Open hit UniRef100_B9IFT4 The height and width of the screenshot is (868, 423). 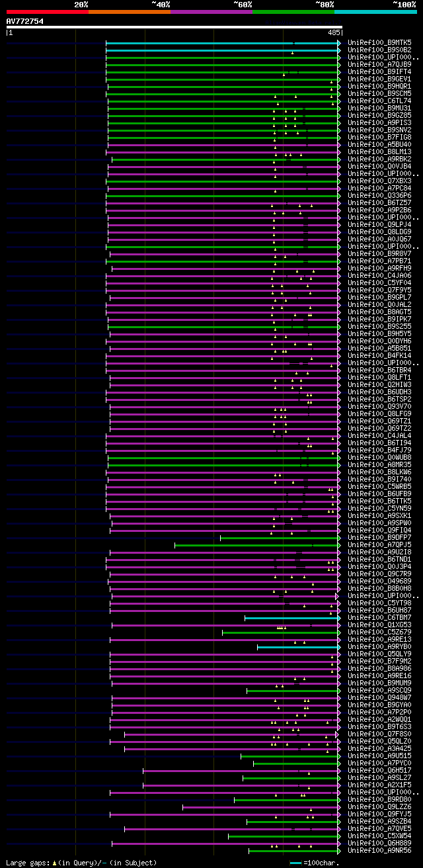click(379, 71)
